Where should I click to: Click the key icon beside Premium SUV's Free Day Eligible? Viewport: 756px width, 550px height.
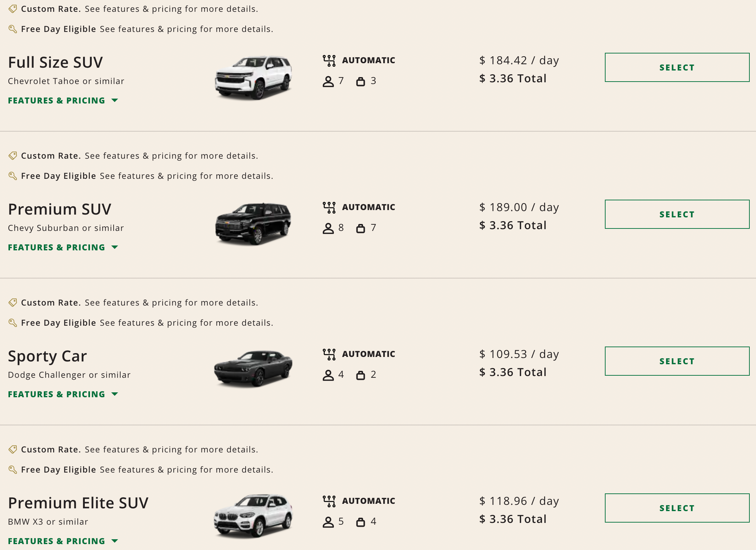[13, 176]
